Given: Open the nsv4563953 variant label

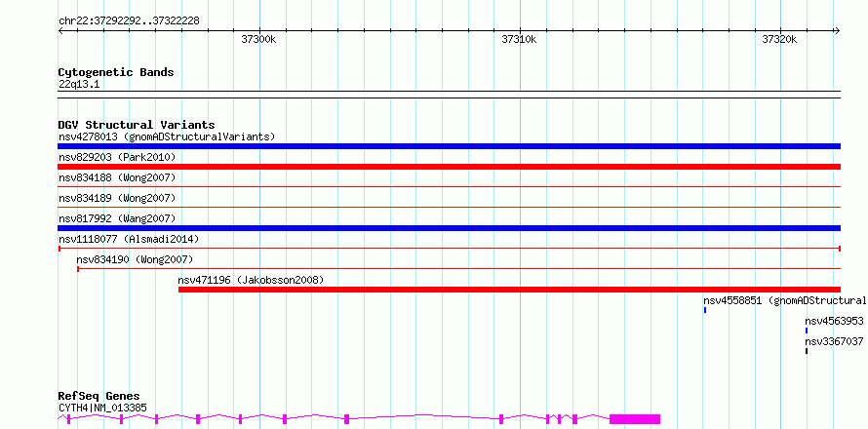Looking at the screenshot, I should (x=834, y=321).
